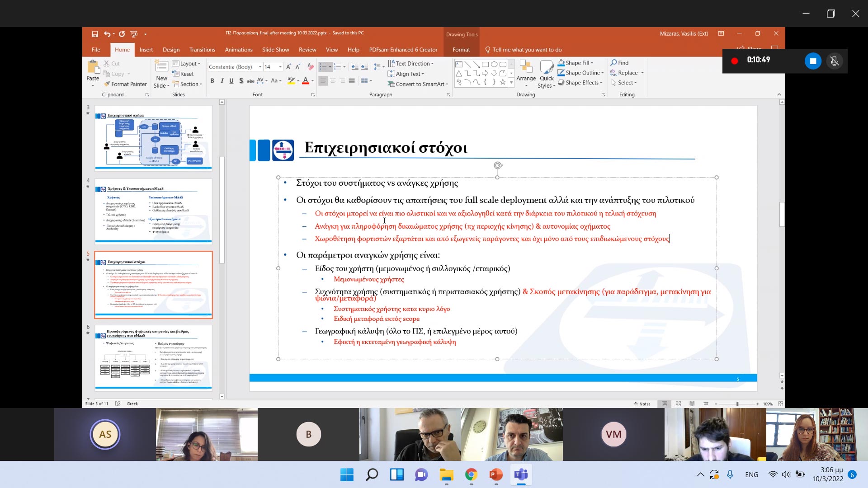Start slideshow from beginning via quick access icon

pos(134,34)
